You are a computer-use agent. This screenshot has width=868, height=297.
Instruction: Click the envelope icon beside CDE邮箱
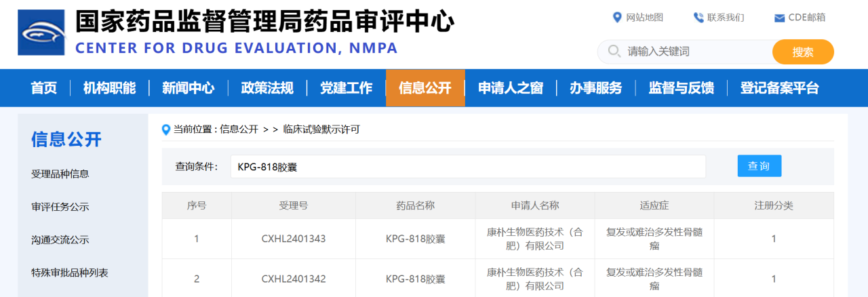pyautogui.click(x=779, y=18)
